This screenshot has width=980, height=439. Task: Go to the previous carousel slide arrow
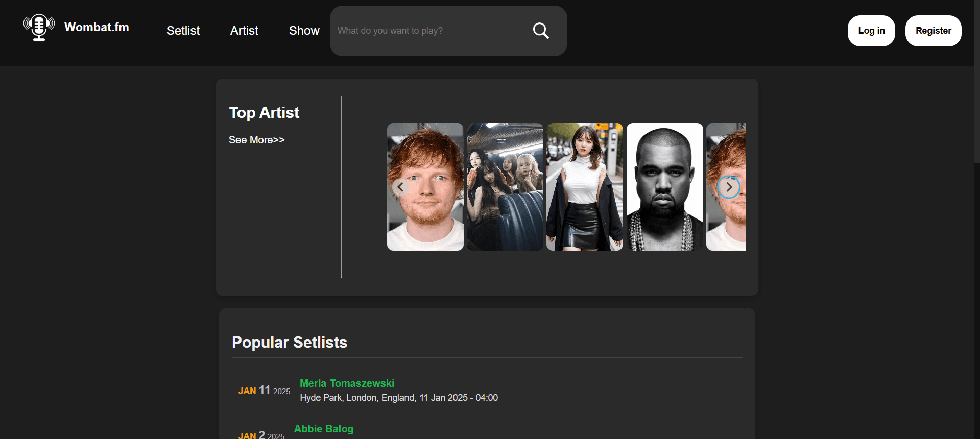click(x=400, y=187)
